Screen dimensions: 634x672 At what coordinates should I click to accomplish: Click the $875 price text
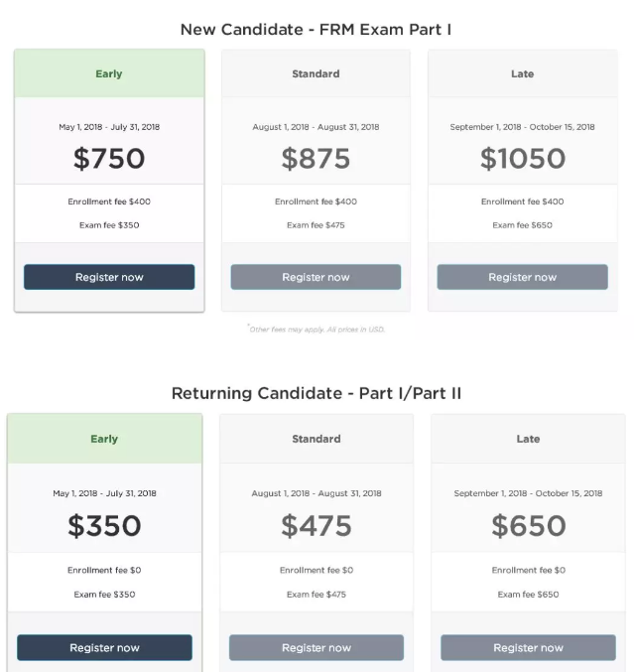316,158
